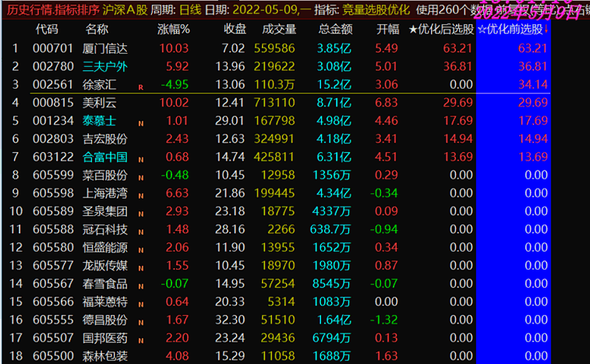Viewport: 590px width, 364px height.
Task: Select stock row 美利云
Action: point(277,102)
